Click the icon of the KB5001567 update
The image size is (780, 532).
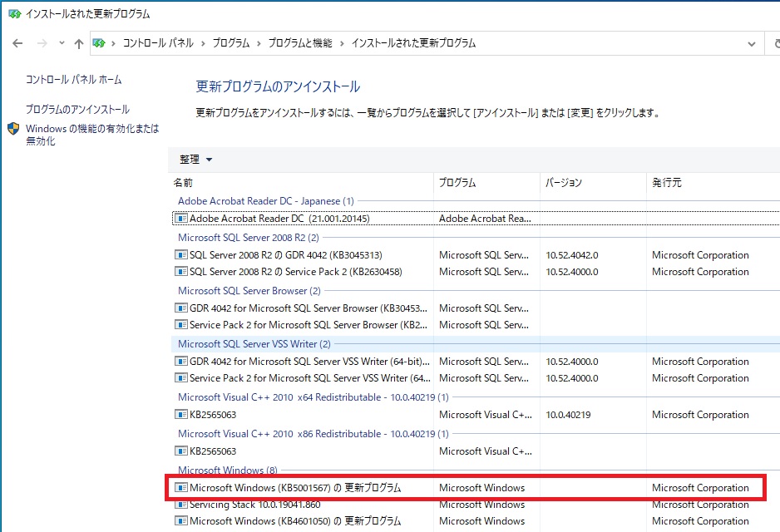tap(181, 488)
